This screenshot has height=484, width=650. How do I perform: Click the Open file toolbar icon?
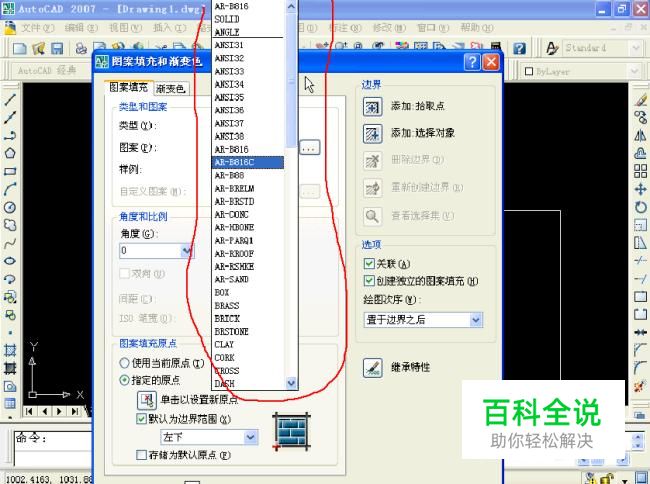39,48
